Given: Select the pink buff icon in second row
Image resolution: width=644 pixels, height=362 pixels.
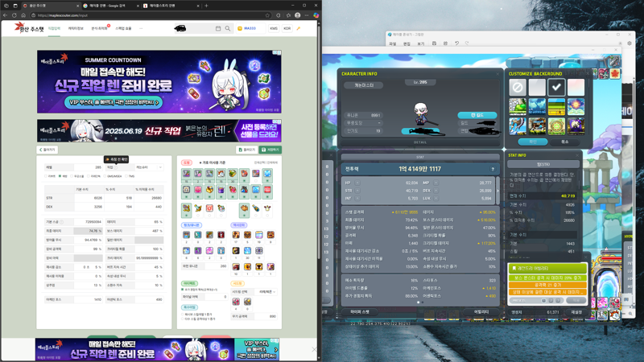Looking at the screenshot, I should (x=198, y=190).
